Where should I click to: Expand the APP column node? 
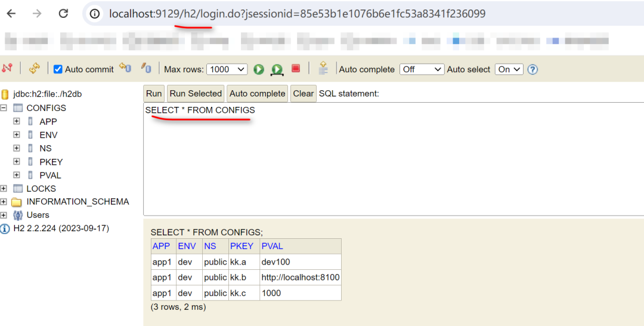[17, 121]
